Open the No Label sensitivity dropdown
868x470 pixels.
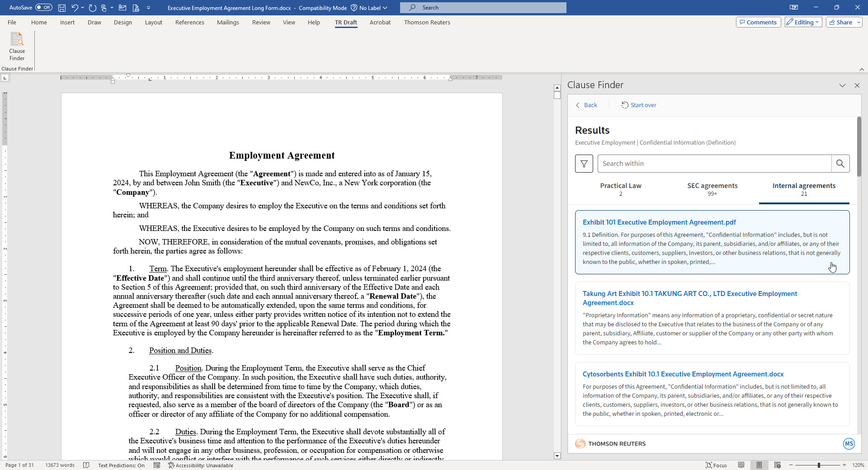(369, 8)
